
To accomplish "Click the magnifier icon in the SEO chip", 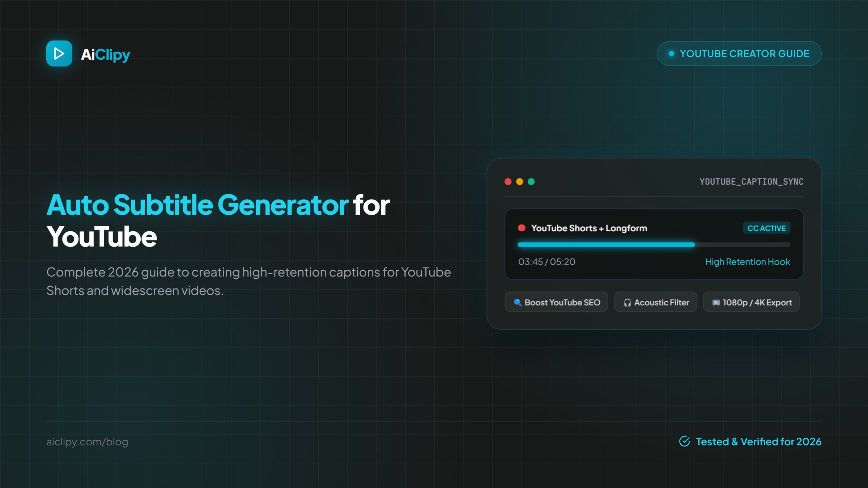I will 518,302.
